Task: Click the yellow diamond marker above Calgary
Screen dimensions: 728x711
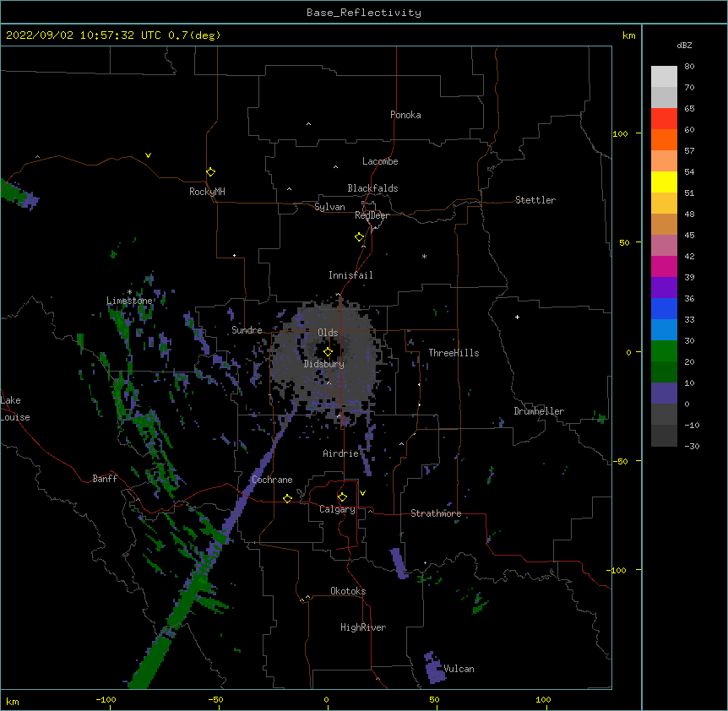Action: pyautogui.click(x=342, y=497)
